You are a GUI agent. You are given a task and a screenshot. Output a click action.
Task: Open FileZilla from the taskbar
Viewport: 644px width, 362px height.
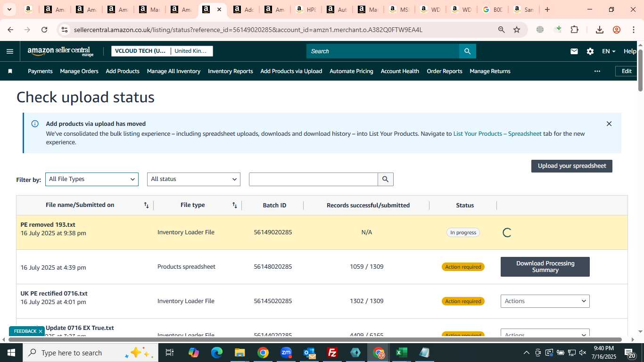click(x=332, y=353)
